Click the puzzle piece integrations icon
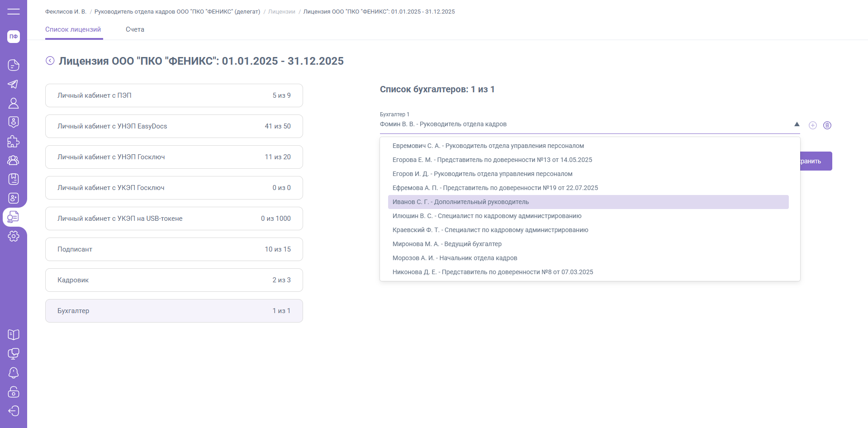Screen dimensions: 868x428 [x=14, y=142]
